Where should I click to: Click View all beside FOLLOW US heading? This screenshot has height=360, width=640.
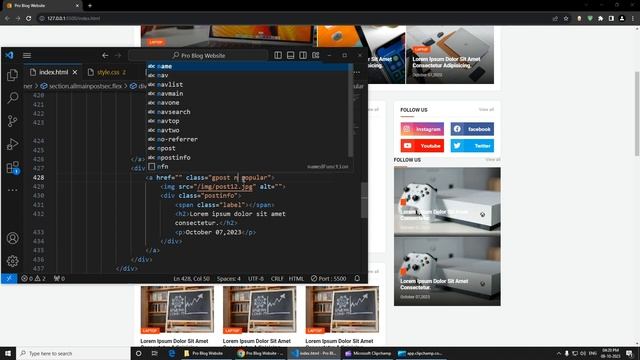point(486,109)
